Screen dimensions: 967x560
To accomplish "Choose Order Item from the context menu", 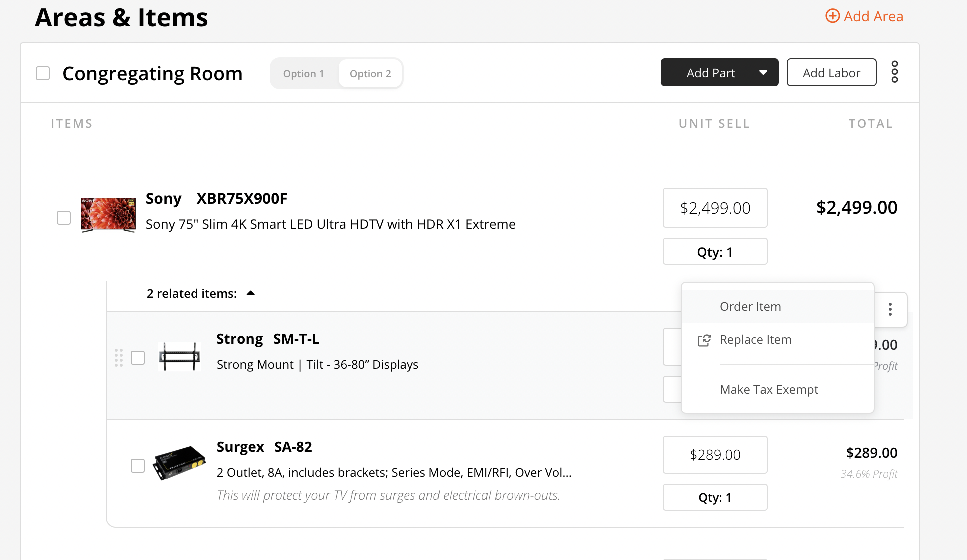I will coord(778,306).
